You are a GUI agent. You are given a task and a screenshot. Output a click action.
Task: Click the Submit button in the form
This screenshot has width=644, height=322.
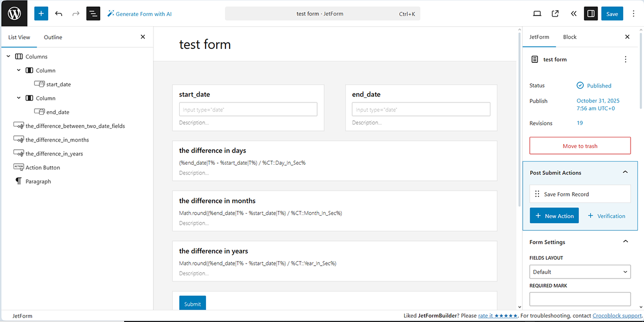[x=192, y=303]
